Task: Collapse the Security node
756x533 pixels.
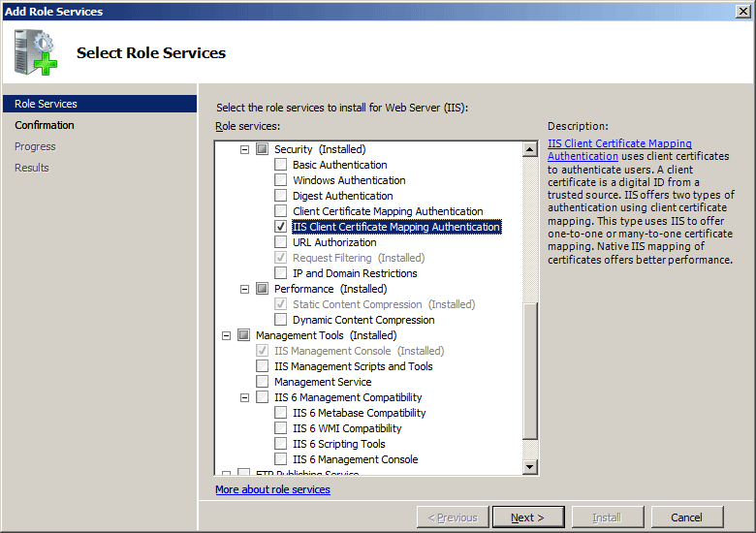Action: (245, 149)
